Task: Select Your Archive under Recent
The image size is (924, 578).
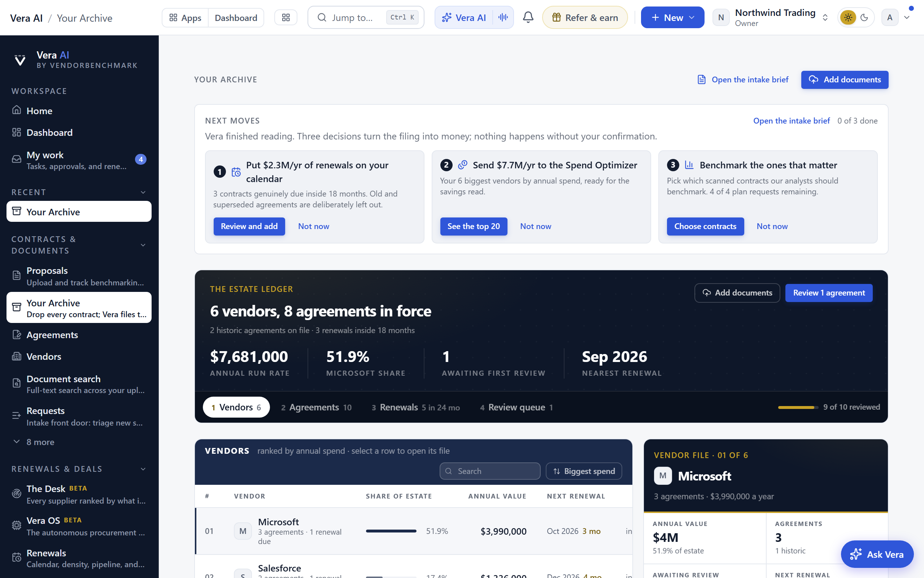Action: [x=79, y=212]
